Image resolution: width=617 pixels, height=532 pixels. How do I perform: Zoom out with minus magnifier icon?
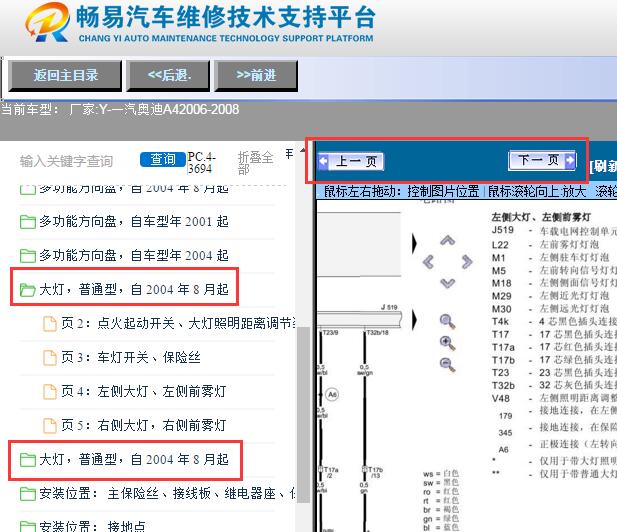(x=447, y=364)
